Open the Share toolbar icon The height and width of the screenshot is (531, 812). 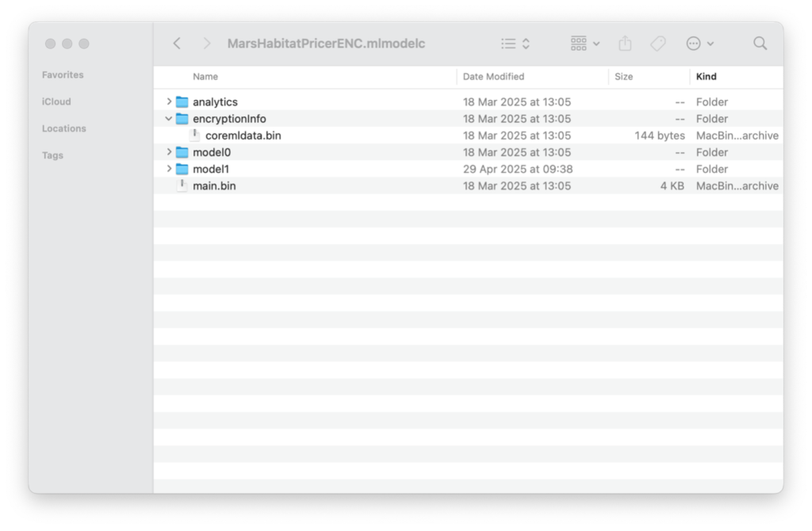click(x=625, y=44)
